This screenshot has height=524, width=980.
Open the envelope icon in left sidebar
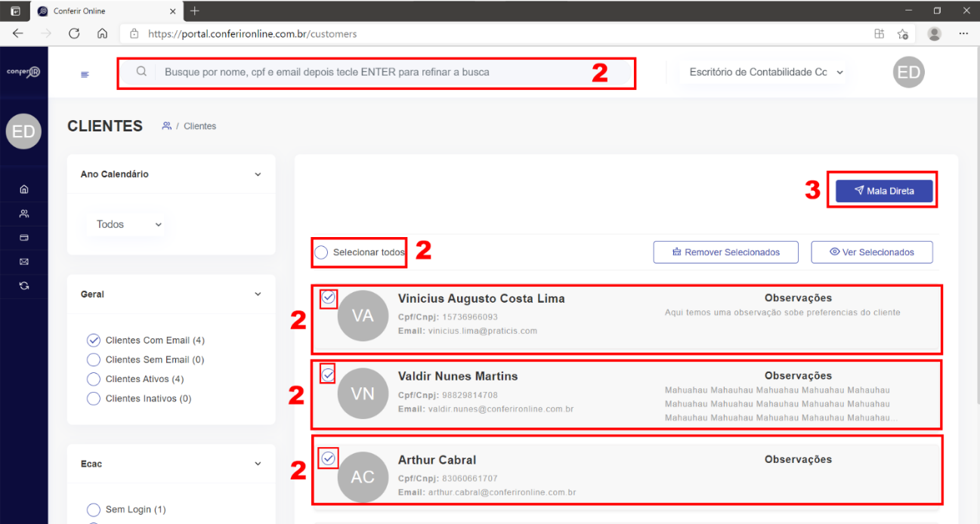pos(23,262)
